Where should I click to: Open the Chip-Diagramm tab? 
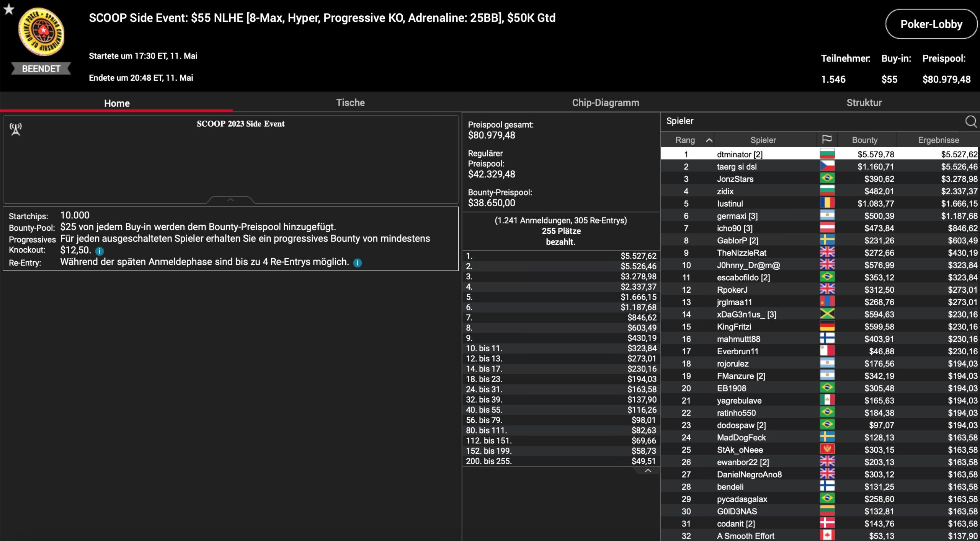tap(605, 103)
